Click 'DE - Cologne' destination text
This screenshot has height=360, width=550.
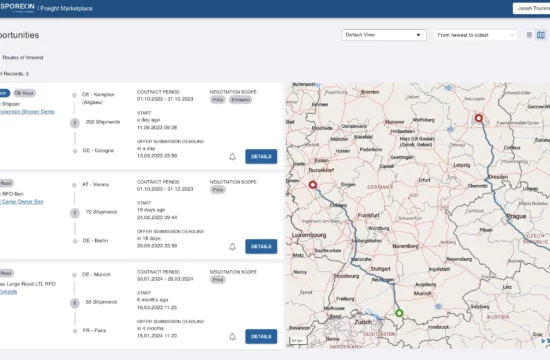tap(98, 151)
